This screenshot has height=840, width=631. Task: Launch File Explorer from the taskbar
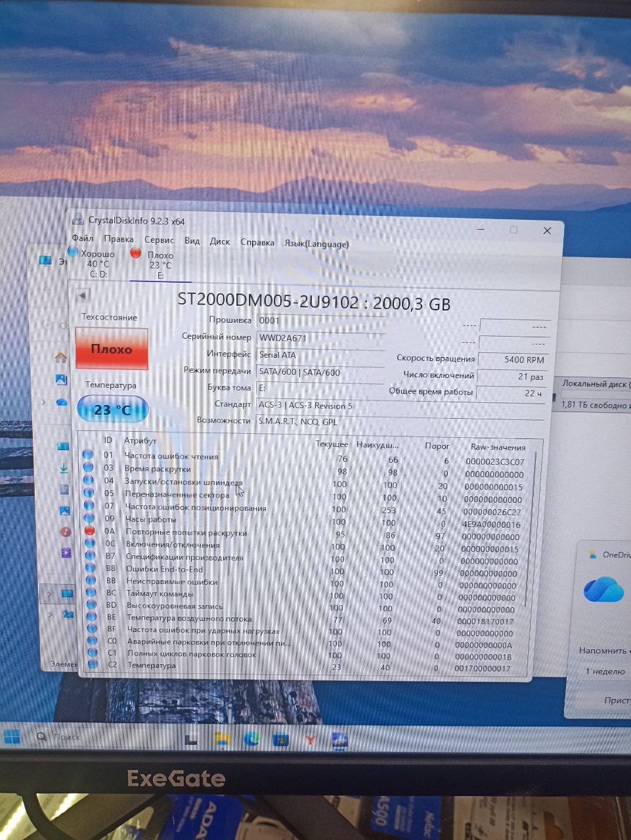point(223,740)
